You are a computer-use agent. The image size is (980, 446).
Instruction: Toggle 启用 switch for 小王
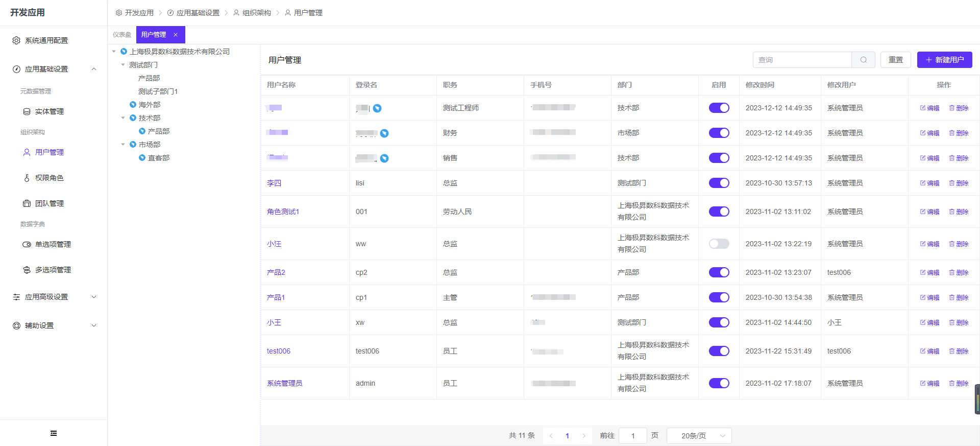719,322
